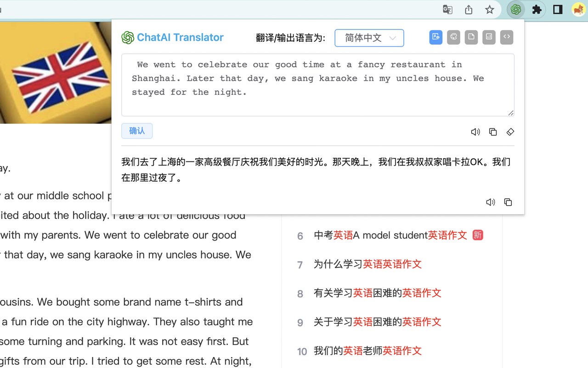Select the code mode icon

(506, 37)
